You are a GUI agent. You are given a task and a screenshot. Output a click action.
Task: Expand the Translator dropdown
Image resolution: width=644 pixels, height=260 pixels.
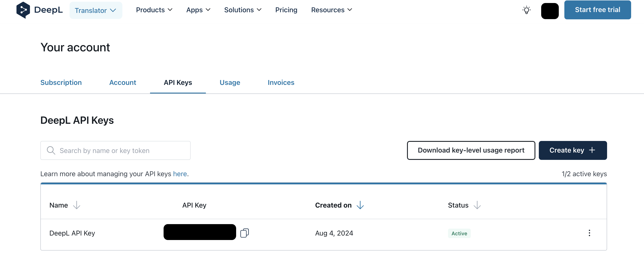click(x=96, y=10)
